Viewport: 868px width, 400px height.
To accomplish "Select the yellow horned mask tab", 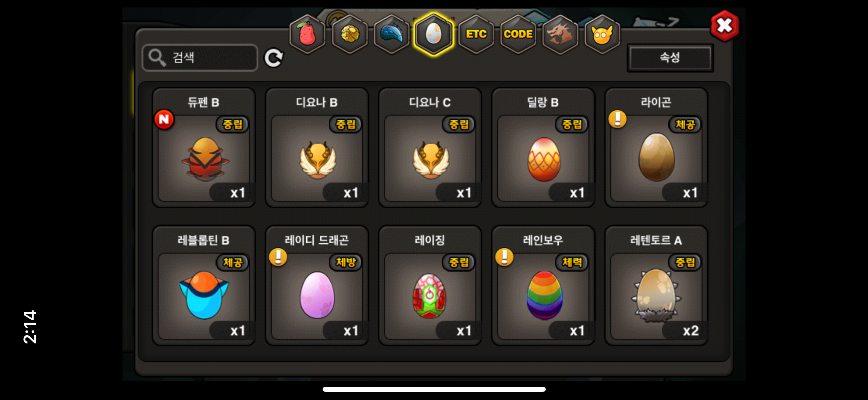I will [602, 34].
